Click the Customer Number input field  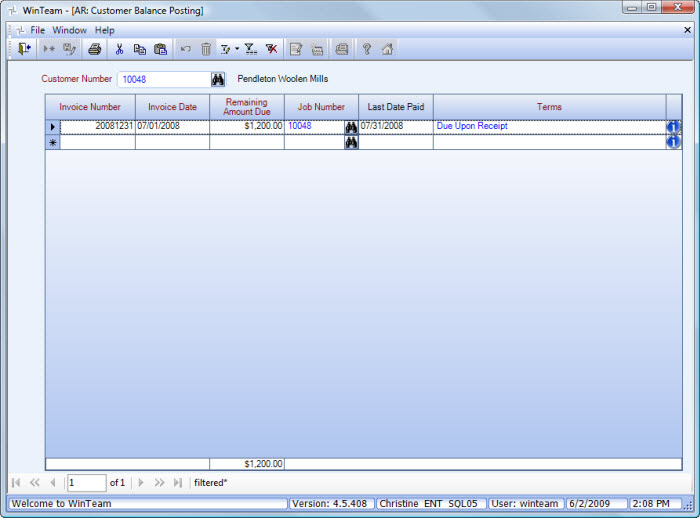tap(164, 79)
